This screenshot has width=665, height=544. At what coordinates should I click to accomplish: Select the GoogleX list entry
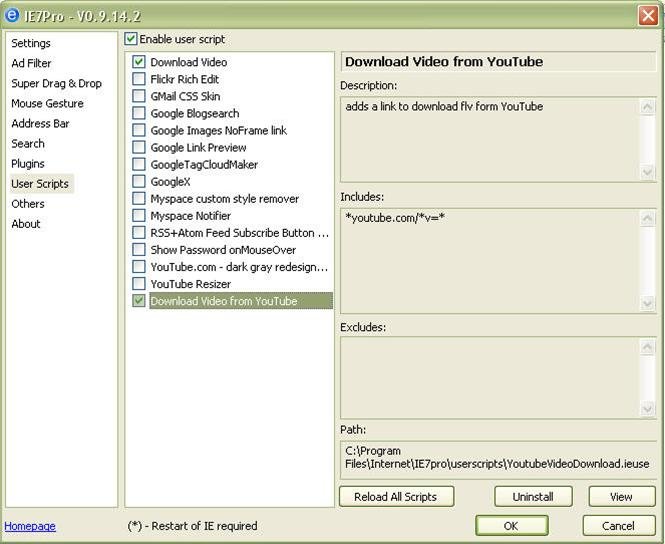170,181
